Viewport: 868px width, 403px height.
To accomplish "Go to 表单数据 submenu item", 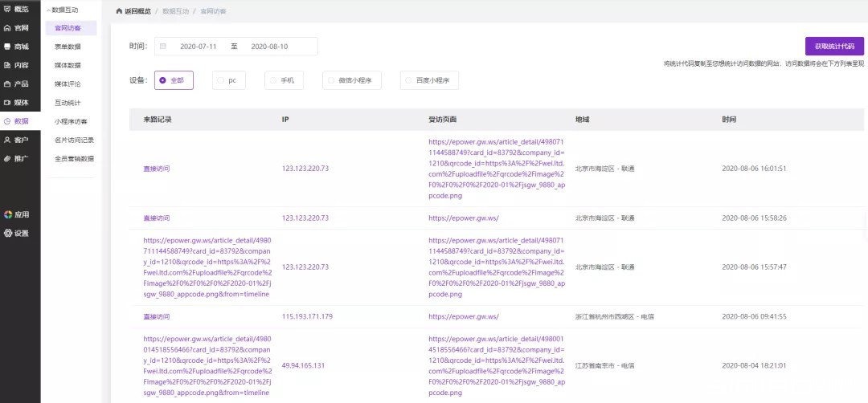I will tap(68, 47).
